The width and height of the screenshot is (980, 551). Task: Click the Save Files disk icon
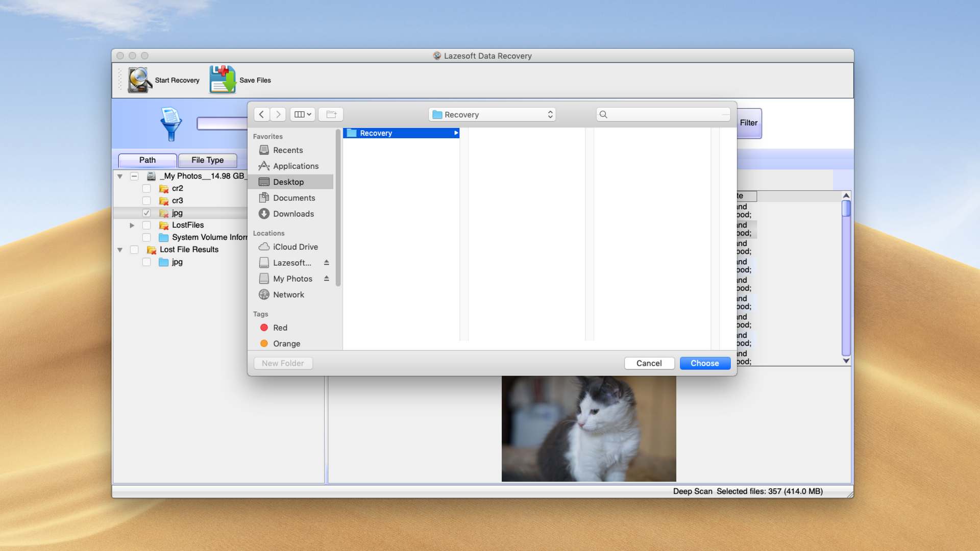223,80
